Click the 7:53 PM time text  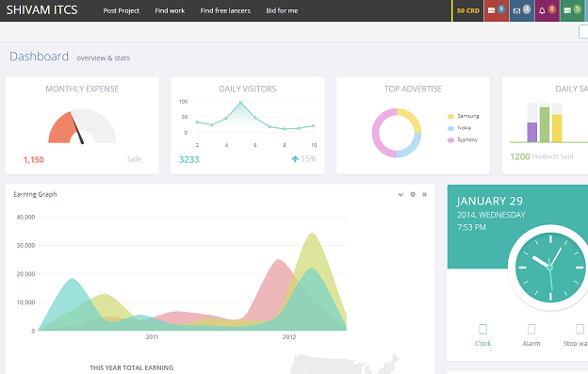tap(471, 227)
